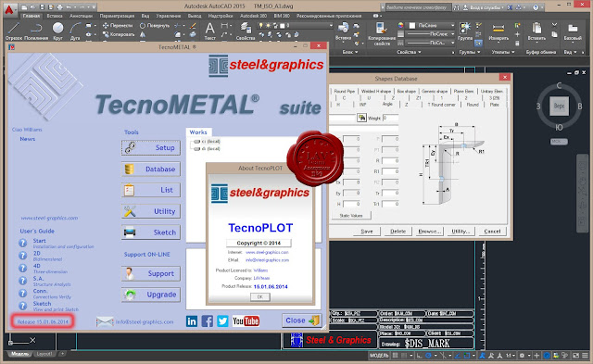Click the Utility button in TecnoMETAL Tools
The height and width of the screenshot is (364, 593).
[151, 211]
